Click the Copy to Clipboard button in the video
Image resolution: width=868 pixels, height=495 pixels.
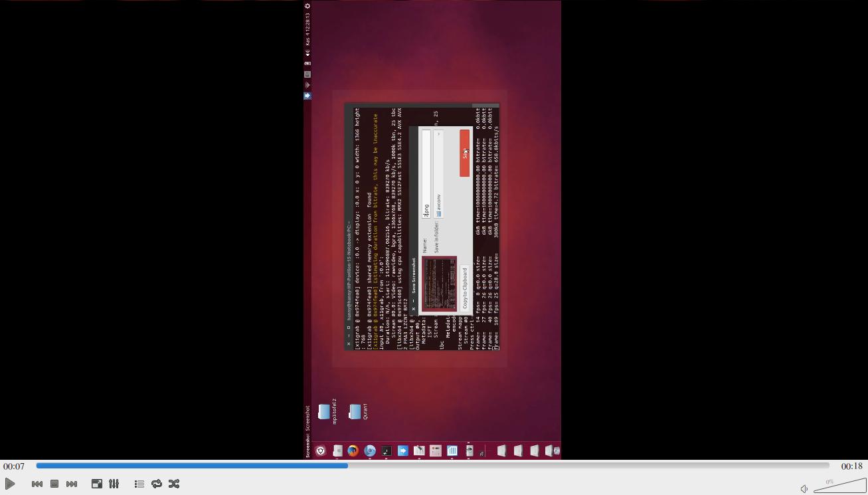tap(465, 288)
